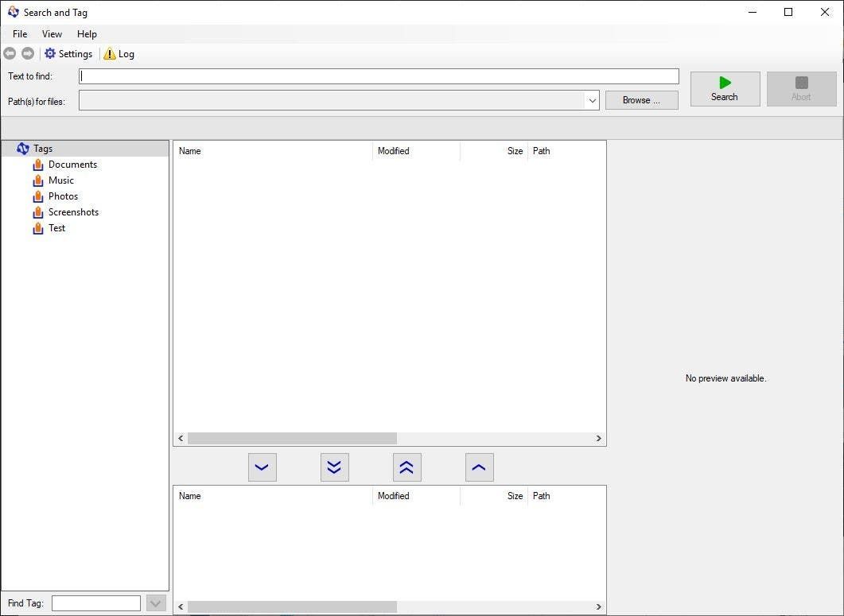This screenshot has height=616, width=844.
Task: Click upper list horizontal scrollbar thumb
Action: coord(292,439)
